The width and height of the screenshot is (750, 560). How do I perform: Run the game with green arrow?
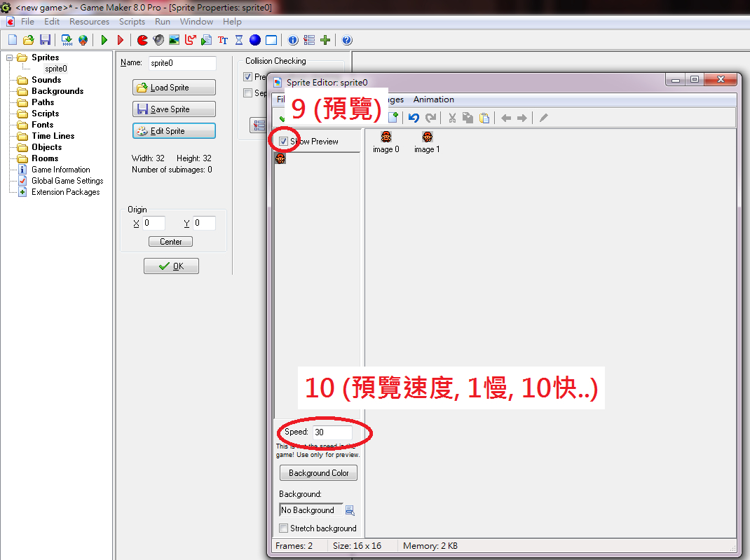(x=104, y=40)
